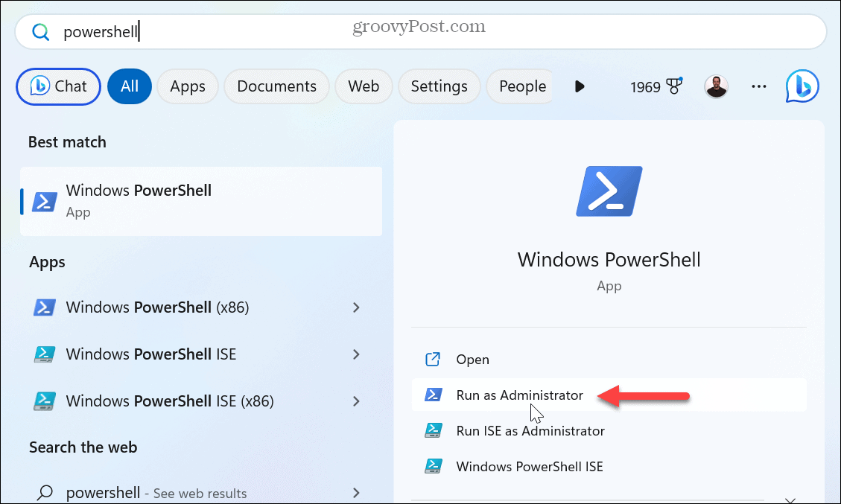Click the icon beside the Windows PowerShell ISE action
Viewport: 841px width, 504px height.
pos(434,467)
